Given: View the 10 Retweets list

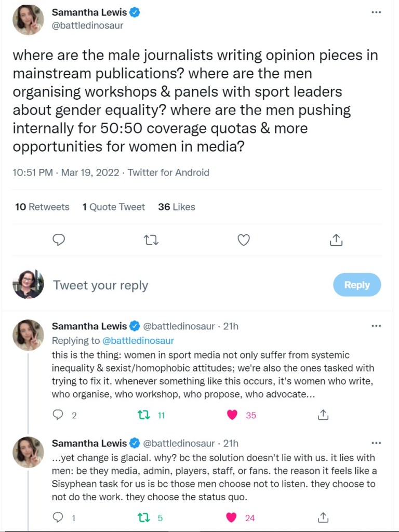Looking at the screenshot, I should click(x=42, y=207).
